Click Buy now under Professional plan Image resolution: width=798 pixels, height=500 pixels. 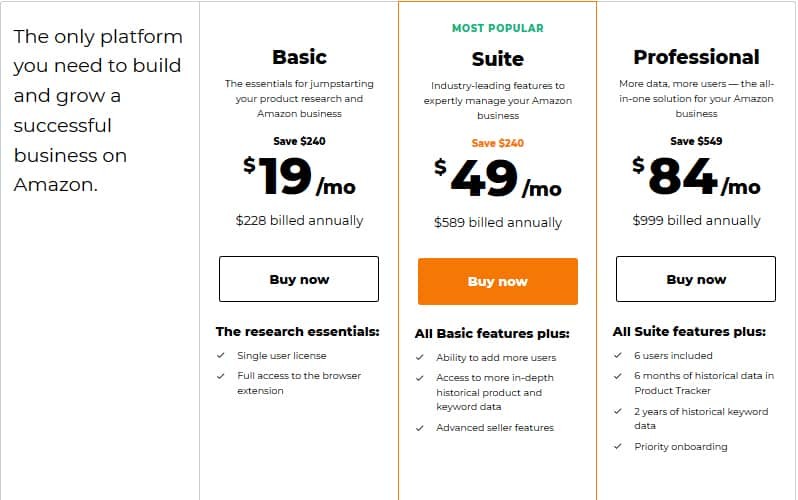point(696,279)
